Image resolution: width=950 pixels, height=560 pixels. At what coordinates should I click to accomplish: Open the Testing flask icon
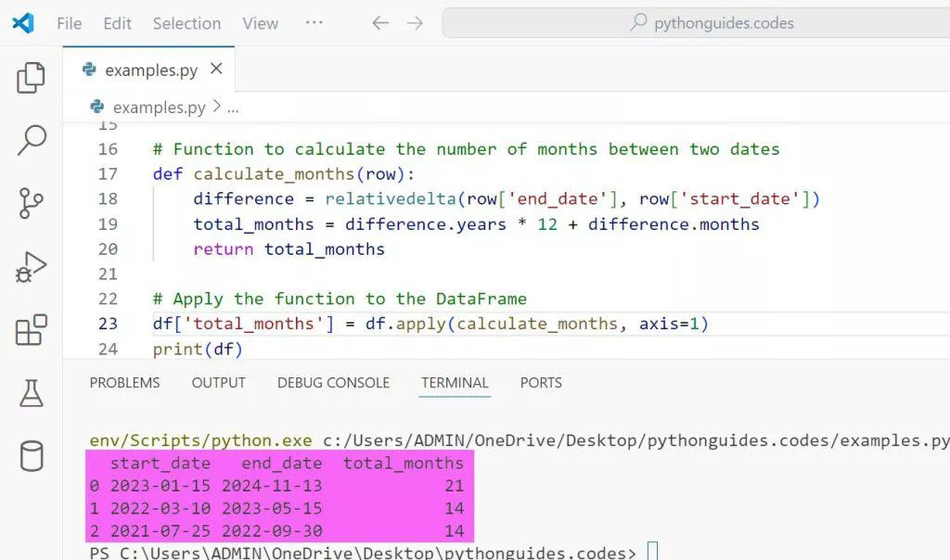[32, 393]
